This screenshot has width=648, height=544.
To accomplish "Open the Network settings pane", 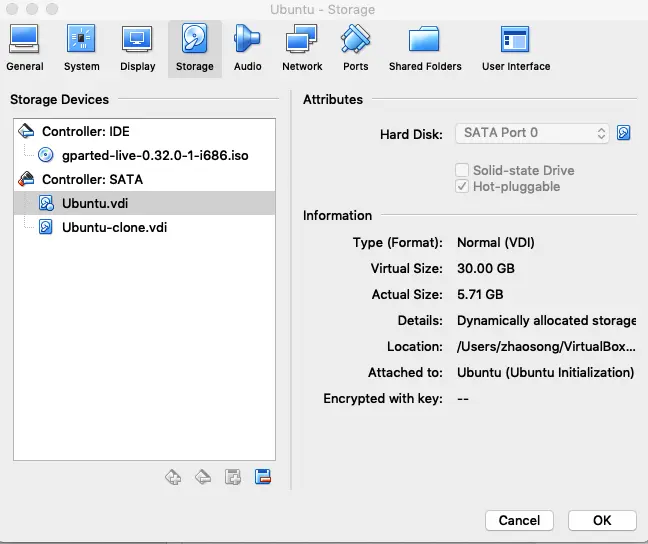I will click(302, 49).
